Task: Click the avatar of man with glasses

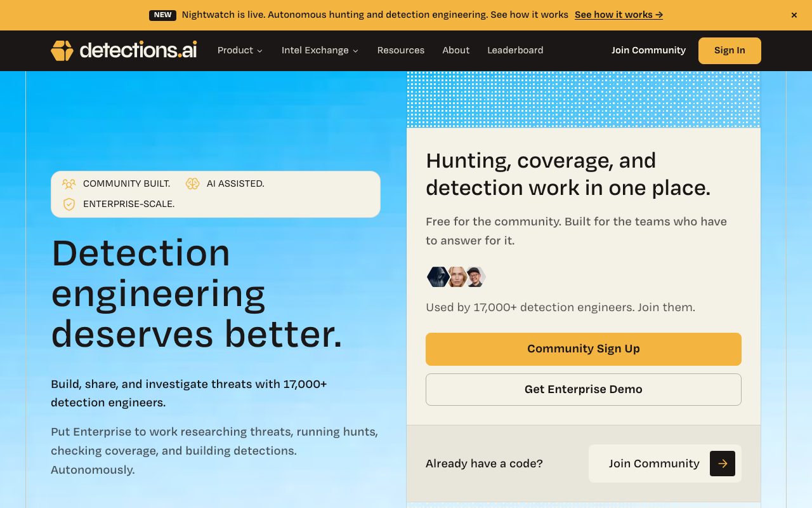Action: click(475, 277)
